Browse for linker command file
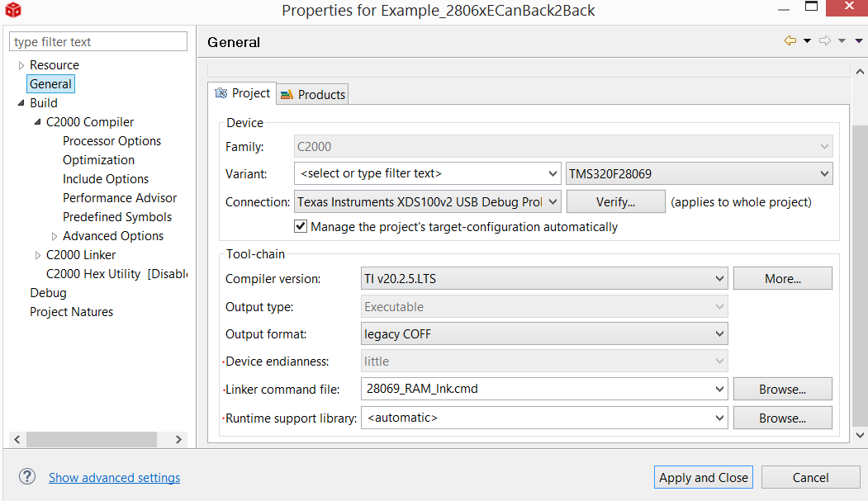The height and width of the screenshot is (501, 868). click(x=783, y=390)
